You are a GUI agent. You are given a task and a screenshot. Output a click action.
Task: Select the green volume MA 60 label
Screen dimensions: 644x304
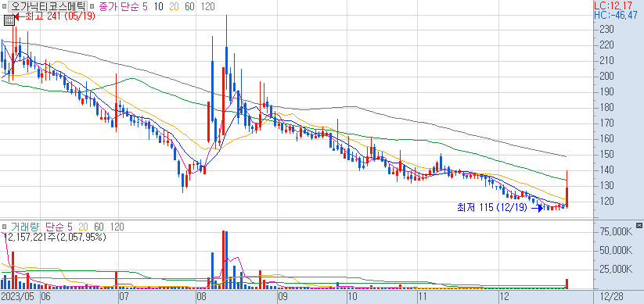coord(99,227)
